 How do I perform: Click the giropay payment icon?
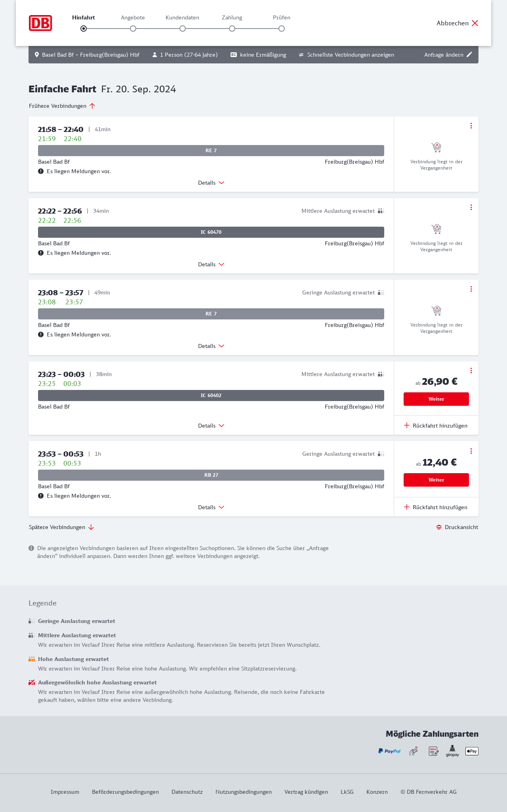pyautogui.click(x=452, y=751)
